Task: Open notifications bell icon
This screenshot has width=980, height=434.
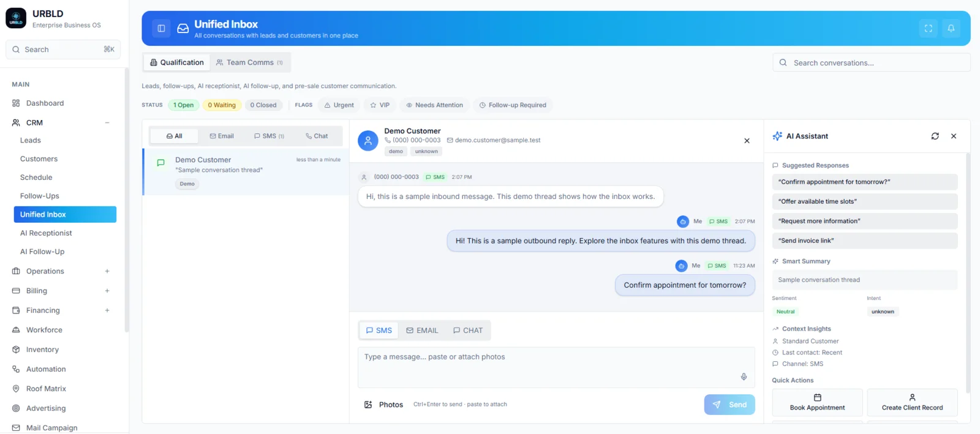Action: (x=951, y=28)
